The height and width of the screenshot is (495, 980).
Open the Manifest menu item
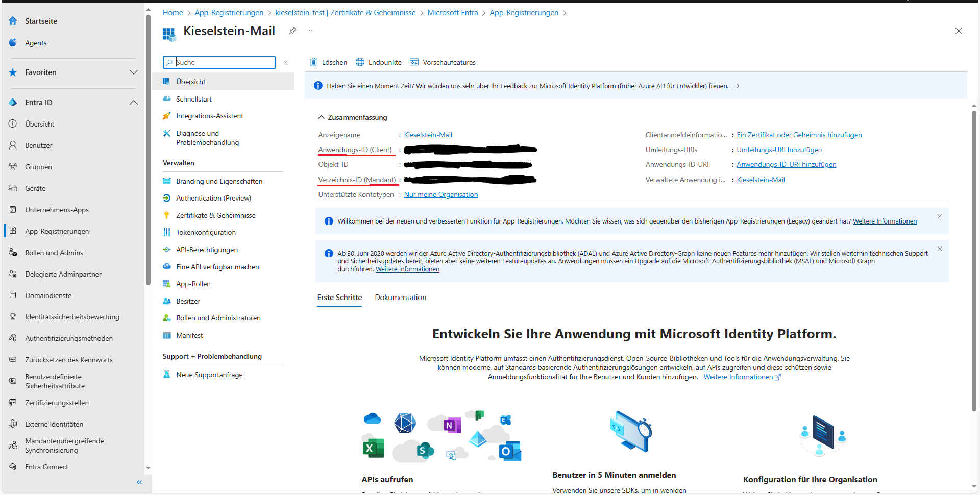189,335
